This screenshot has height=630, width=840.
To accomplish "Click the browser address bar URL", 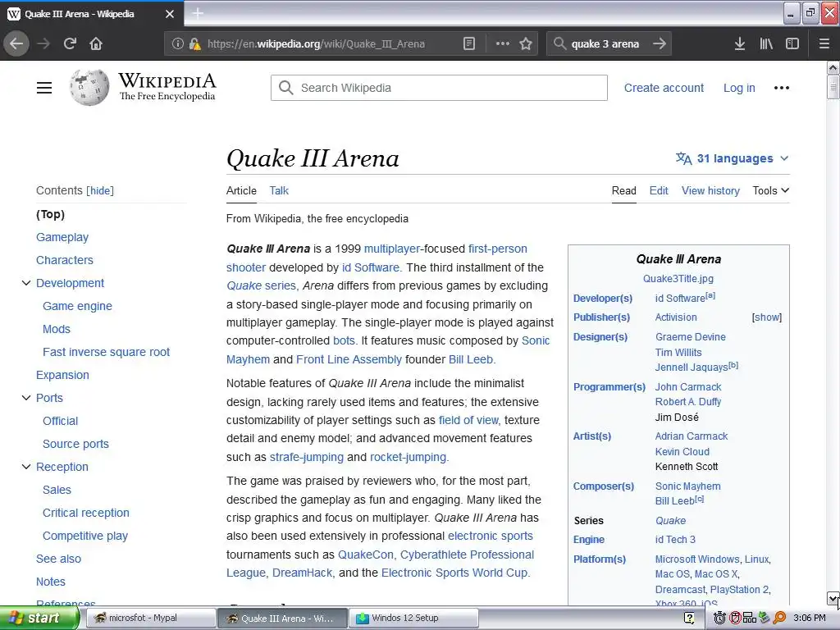I will click(316, 44).
